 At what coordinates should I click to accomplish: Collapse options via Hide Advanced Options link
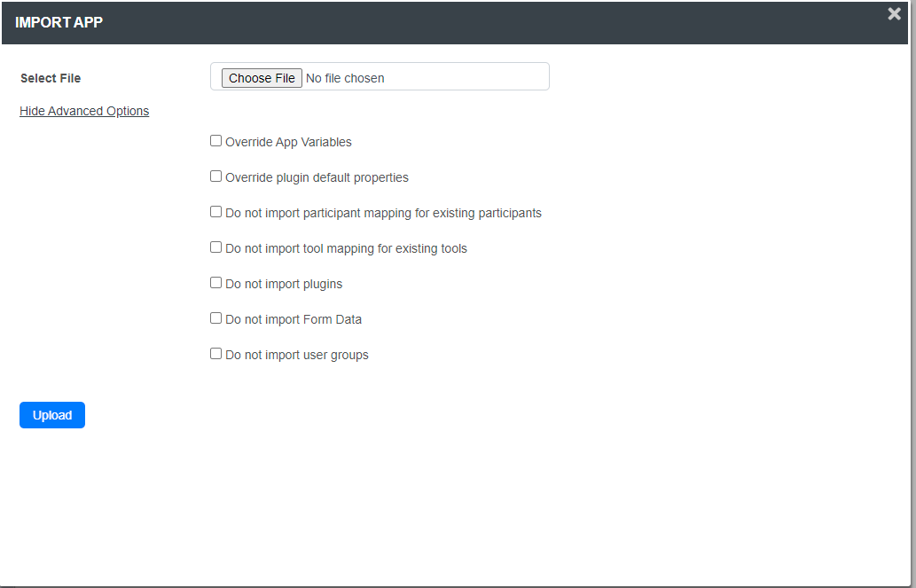[x=84, y=111]
